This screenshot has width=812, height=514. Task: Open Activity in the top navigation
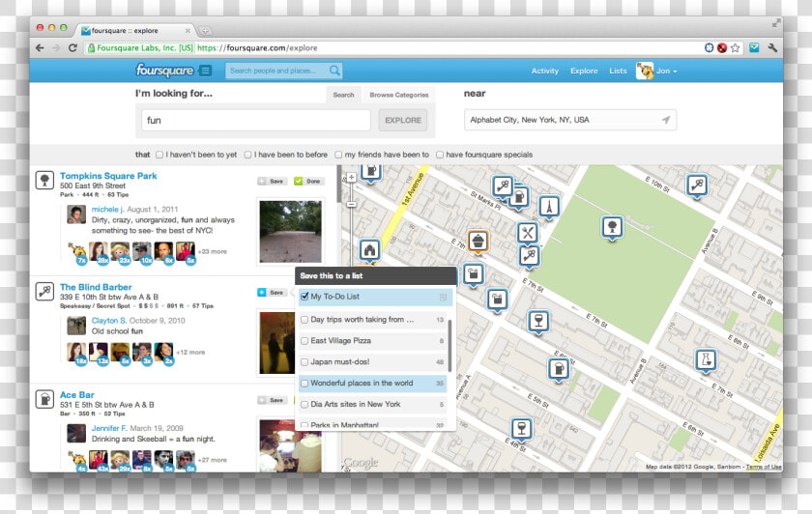[x=545, y=71]
